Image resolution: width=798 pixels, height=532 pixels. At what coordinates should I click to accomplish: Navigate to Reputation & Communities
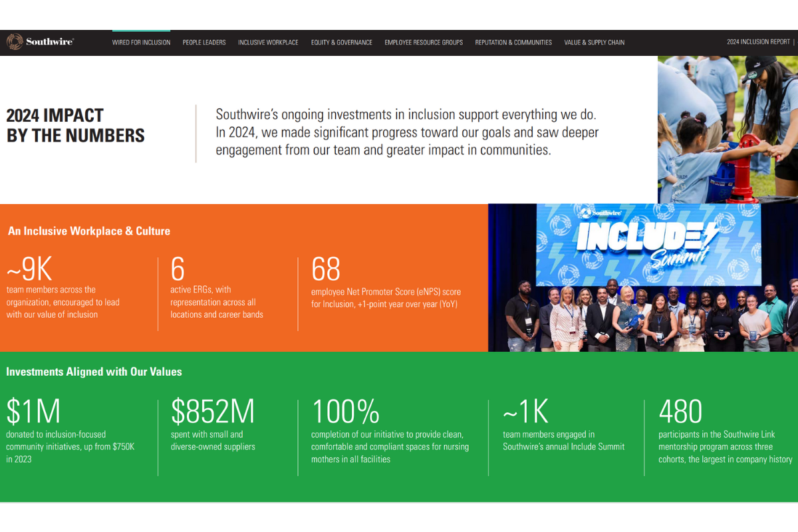click(513, 43)
